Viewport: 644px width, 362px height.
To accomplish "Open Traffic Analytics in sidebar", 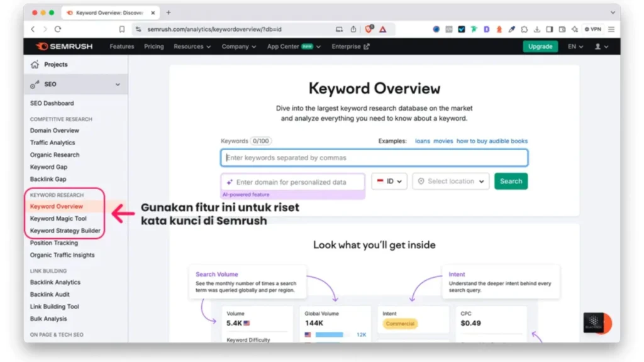I will tap(53, 143).
